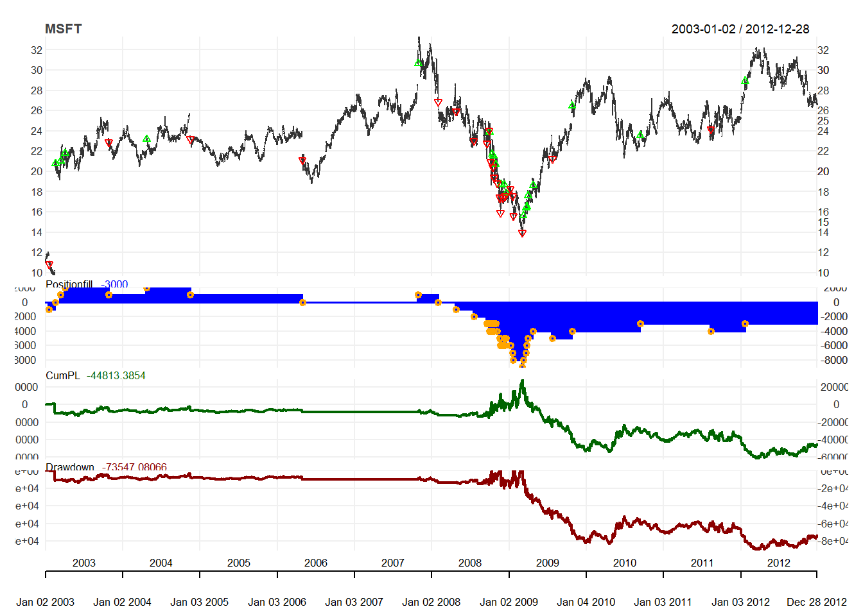This screenshot has height=616, width=863.
Task: Click the green buy triangle in early 2012
Action: click(745, 81)
